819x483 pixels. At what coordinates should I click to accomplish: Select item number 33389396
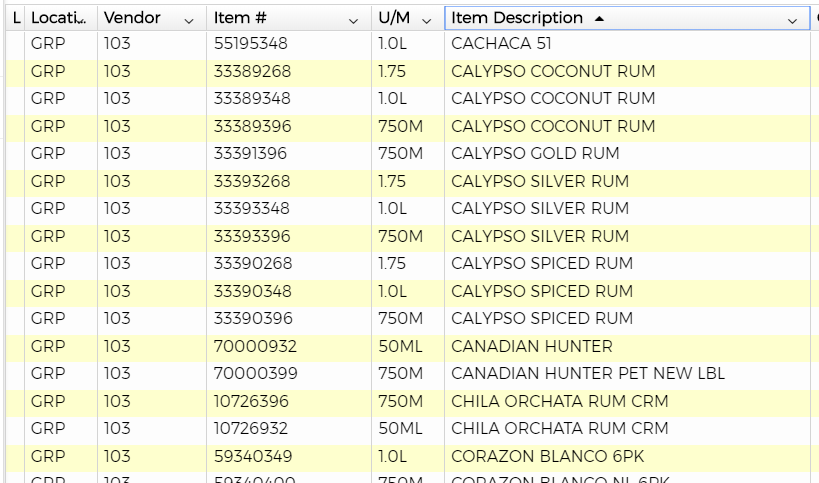click(x=252, y=126)
